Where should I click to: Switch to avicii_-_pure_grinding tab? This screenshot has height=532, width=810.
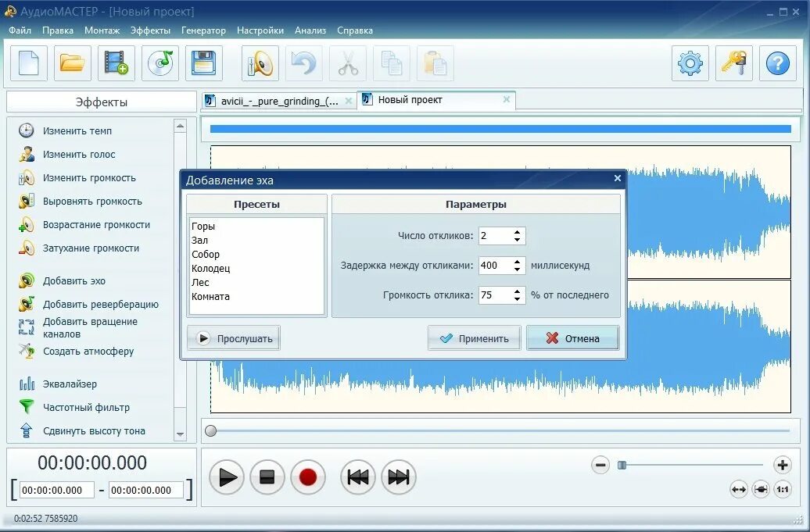click(x=279, y=101)
